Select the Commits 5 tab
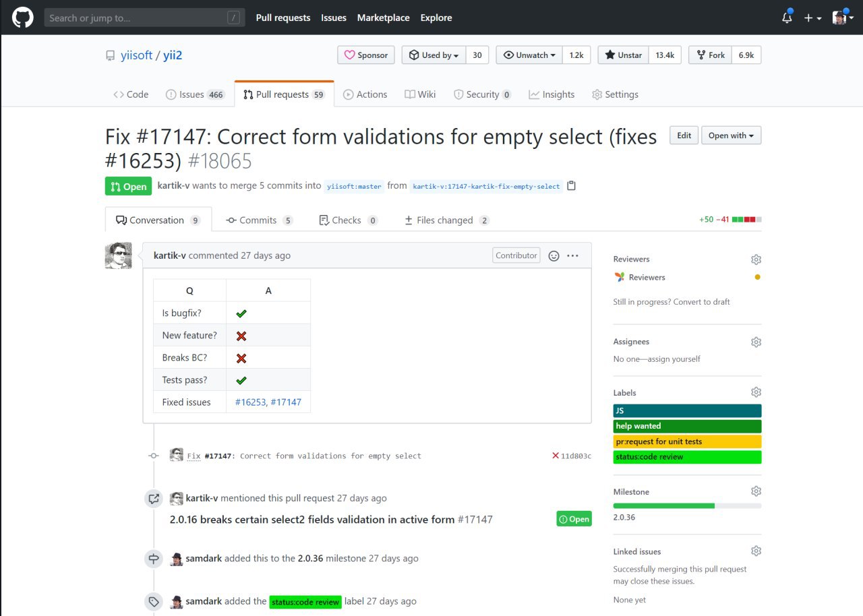Screen dimensions: 863x616 (x=259, y=220)
